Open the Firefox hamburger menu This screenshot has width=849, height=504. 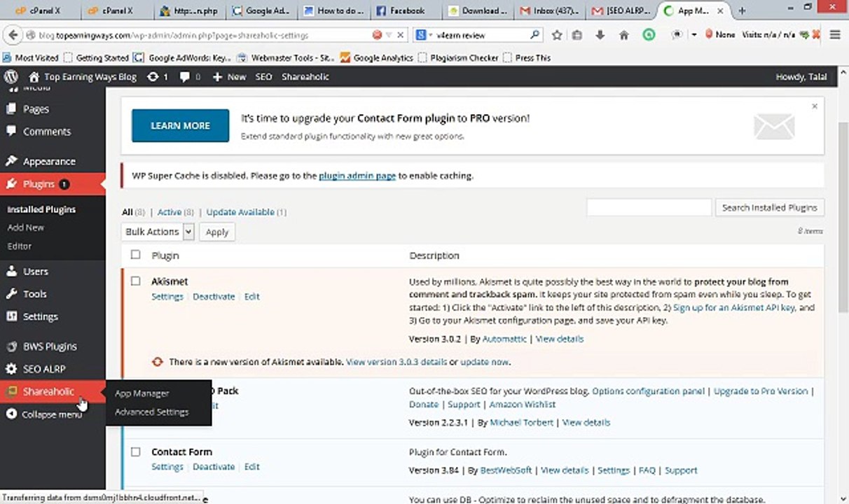835,34
